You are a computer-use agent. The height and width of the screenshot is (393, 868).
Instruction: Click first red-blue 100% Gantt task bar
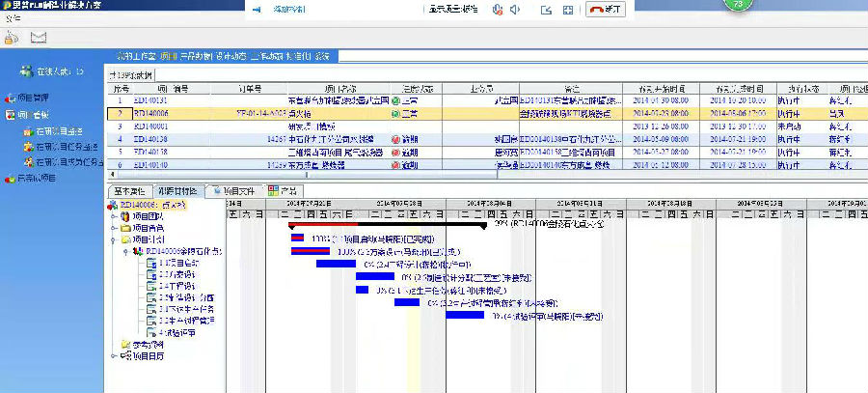point(298,239)
